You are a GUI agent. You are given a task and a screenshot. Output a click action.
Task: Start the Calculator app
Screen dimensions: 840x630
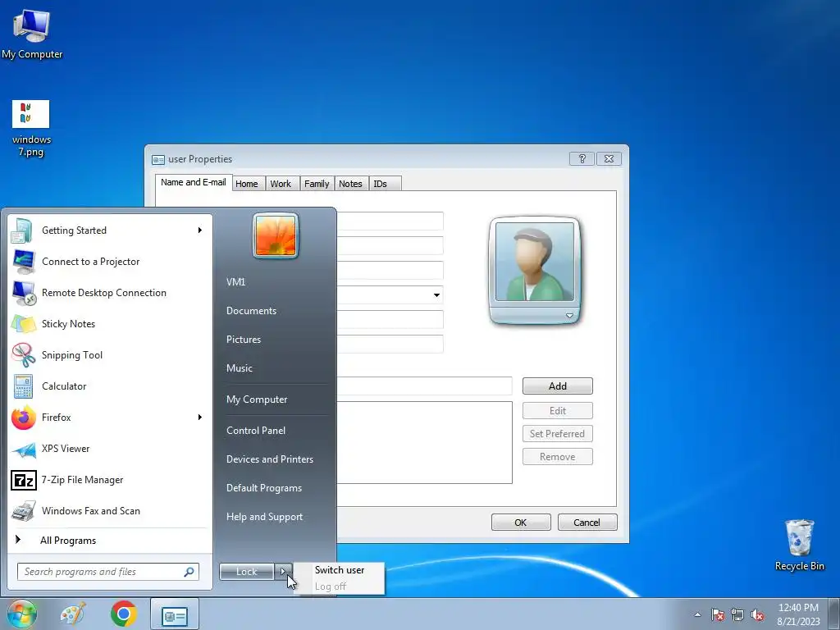110,386
